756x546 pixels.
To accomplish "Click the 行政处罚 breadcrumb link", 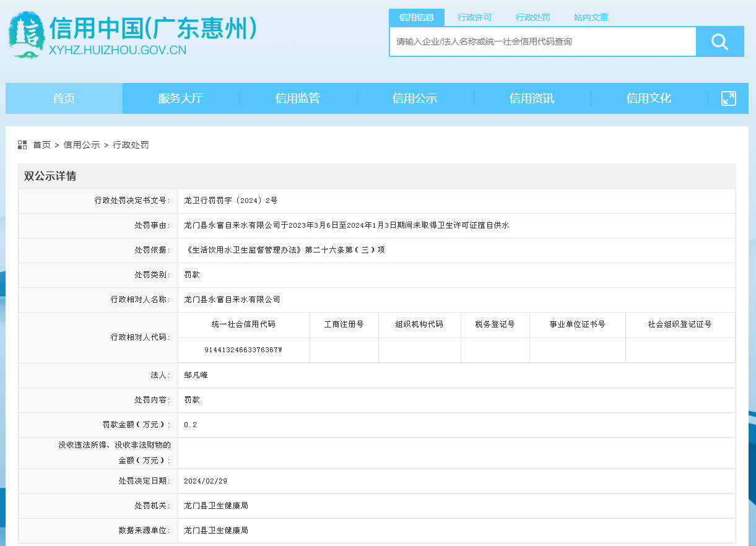I will coord(131,145).
